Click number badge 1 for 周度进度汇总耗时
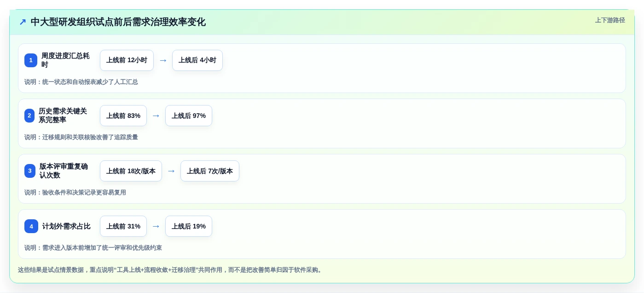Viewport: 644px width, 293px height. click(31, 60)
